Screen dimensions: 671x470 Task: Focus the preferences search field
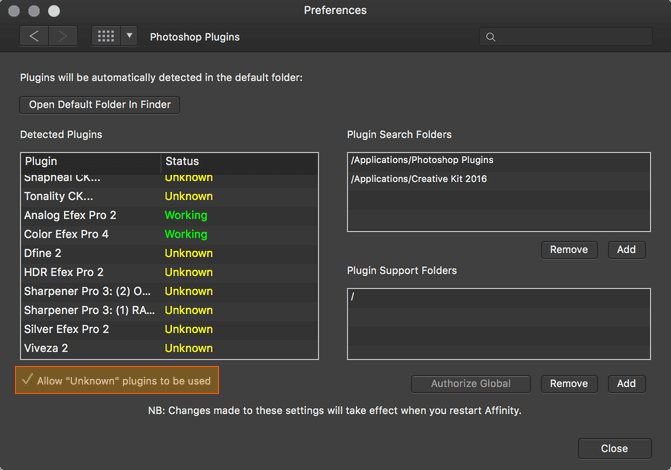point(566,37)
